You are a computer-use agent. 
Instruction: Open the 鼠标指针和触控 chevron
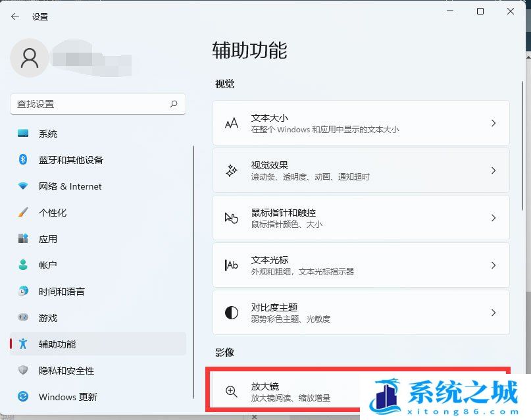point(494,217)
